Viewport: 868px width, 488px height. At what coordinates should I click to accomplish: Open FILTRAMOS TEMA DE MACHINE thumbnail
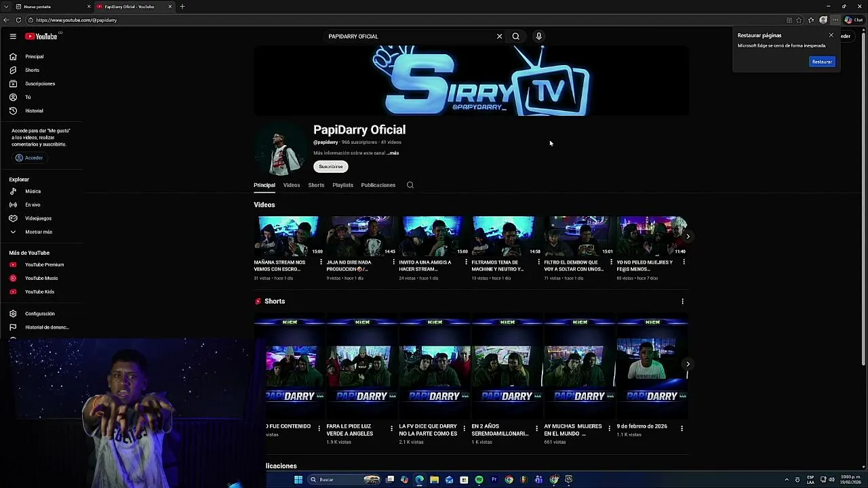(x=506, y=236)
